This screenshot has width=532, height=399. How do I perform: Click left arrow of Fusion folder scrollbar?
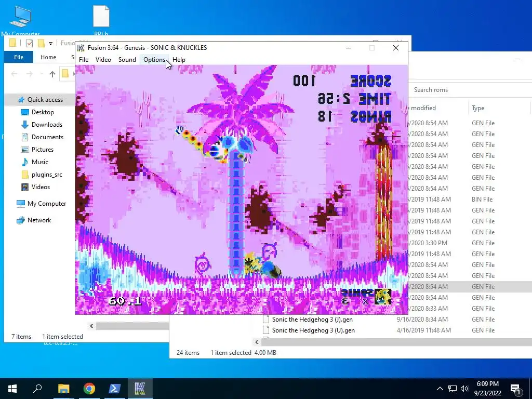(x=91, y=326)
